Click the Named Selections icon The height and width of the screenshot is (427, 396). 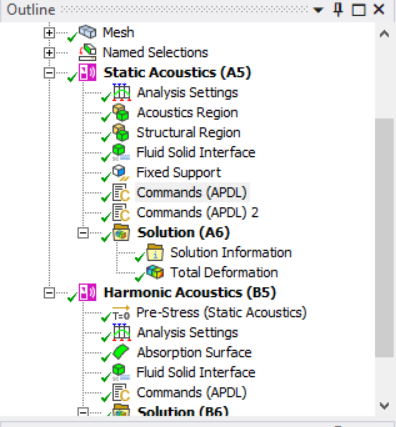(88, 52)
